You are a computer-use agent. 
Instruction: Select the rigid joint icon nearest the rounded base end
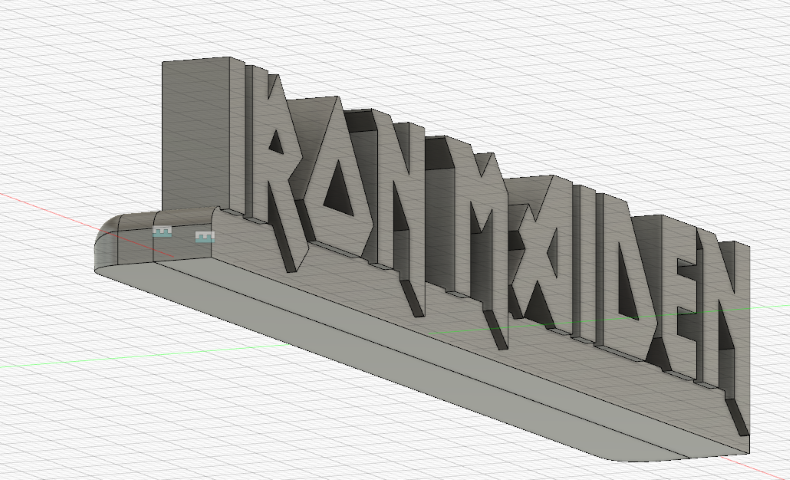tap(162, 231)
